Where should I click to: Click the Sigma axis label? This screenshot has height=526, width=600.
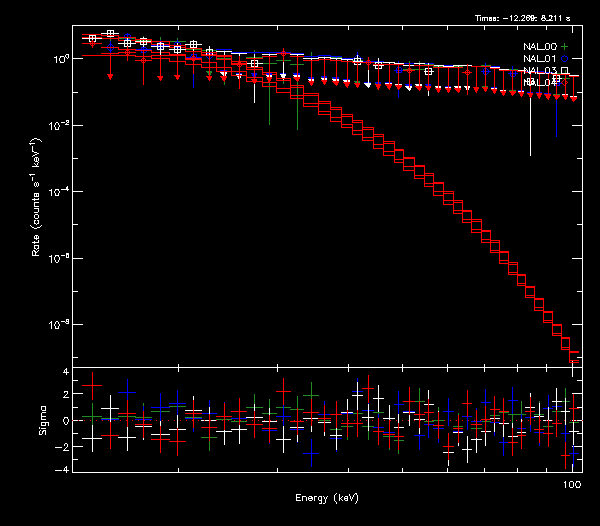tap(42, 420)
